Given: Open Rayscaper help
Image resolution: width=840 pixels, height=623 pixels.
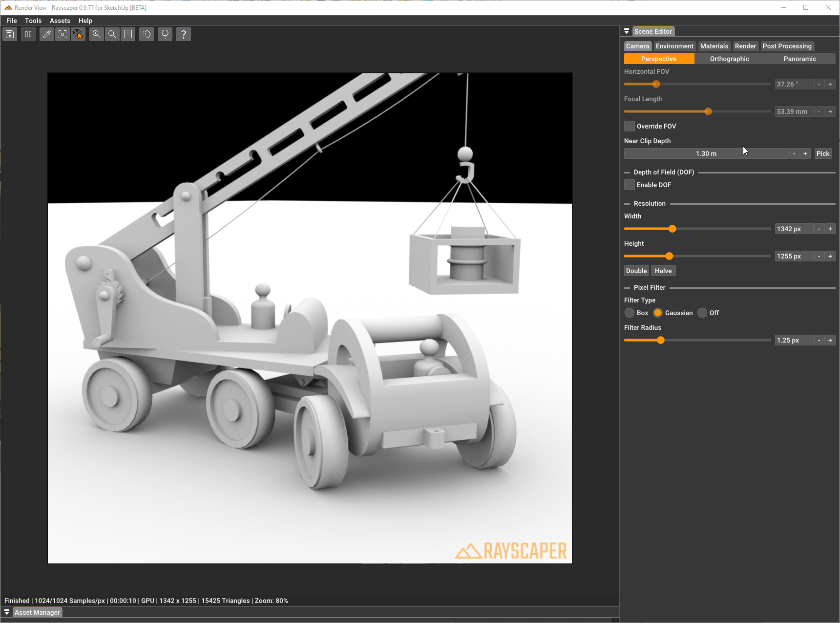Looking at the screenshot, I should 183,34.
